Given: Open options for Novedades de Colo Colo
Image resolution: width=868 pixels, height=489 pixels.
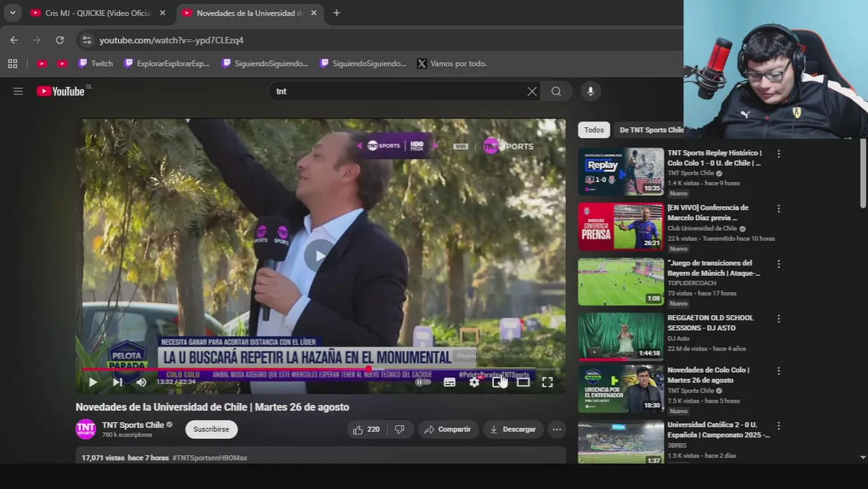Looking at the screenshot, I should click(x=778, y=372).
